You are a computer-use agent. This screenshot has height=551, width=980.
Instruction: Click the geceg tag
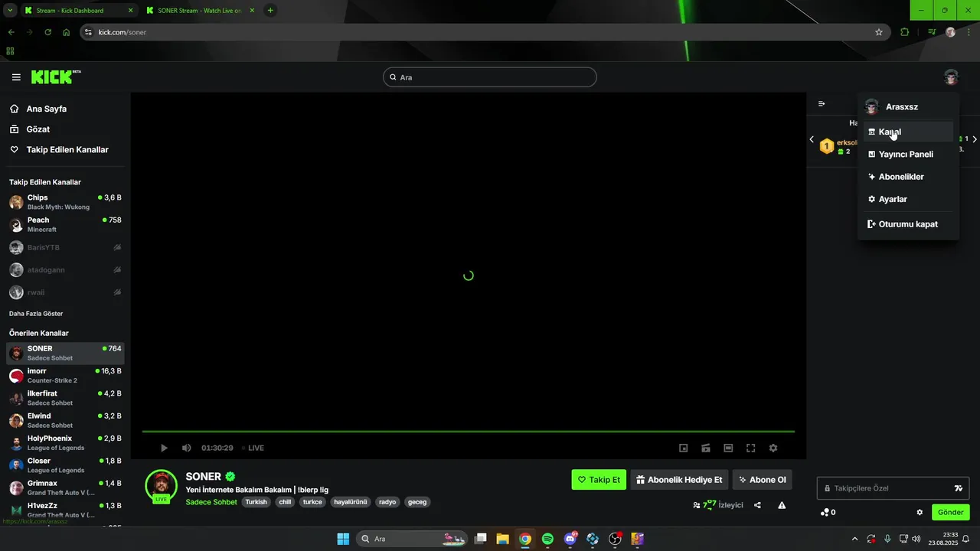click(x=417, y=502)
